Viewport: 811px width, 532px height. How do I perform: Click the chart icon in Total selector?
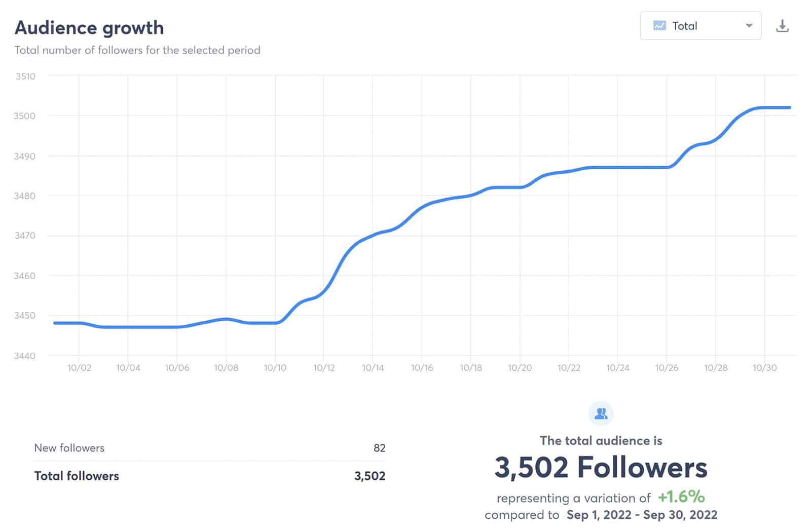click(659, 26)
